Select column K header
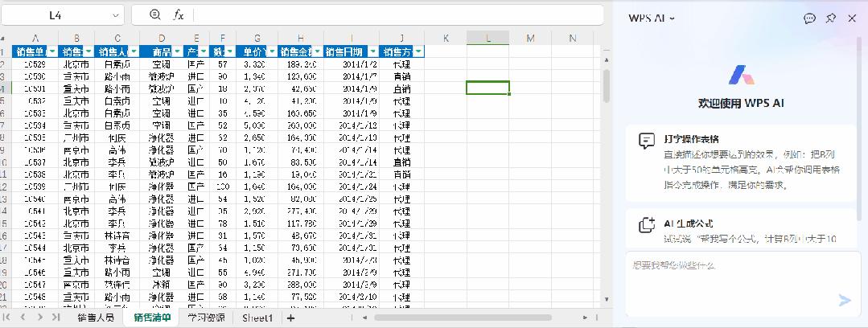The height and width of the screenshot is (328, 868). coord(446,38)
